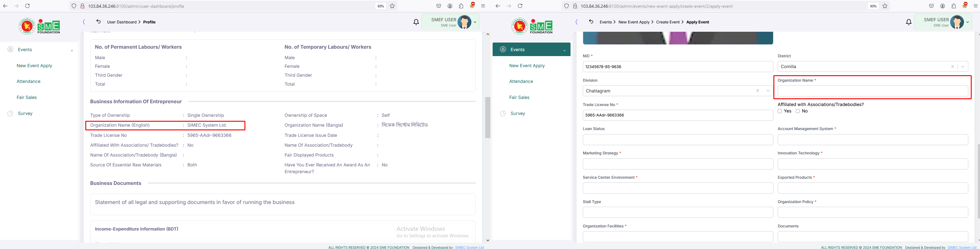Screen dimensions: 980x249
Task: Check Yes for affiliated with associations
Action: [x=780, y=111]
